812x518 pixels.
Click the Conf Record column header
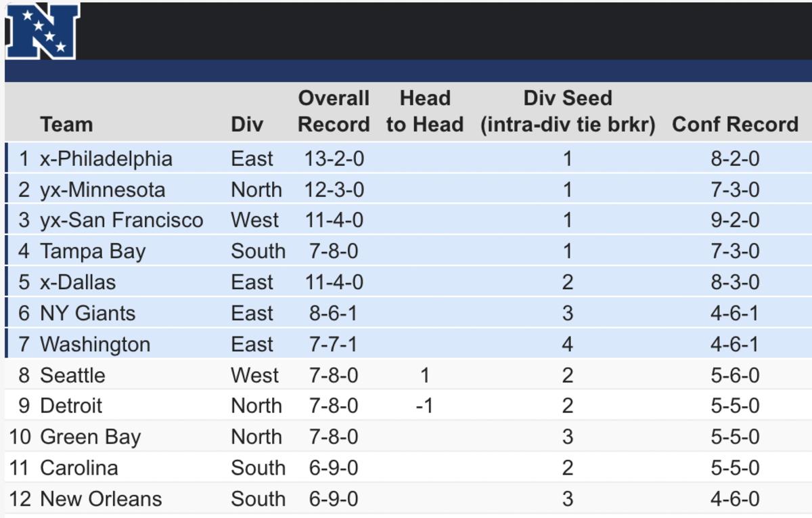tap(735, 125)
